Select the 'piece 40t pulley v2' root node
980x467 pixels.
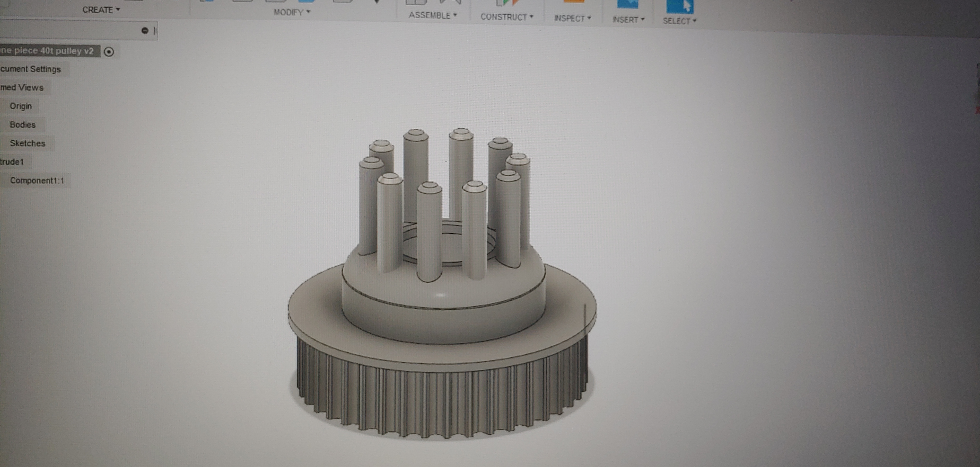point(48,51)
